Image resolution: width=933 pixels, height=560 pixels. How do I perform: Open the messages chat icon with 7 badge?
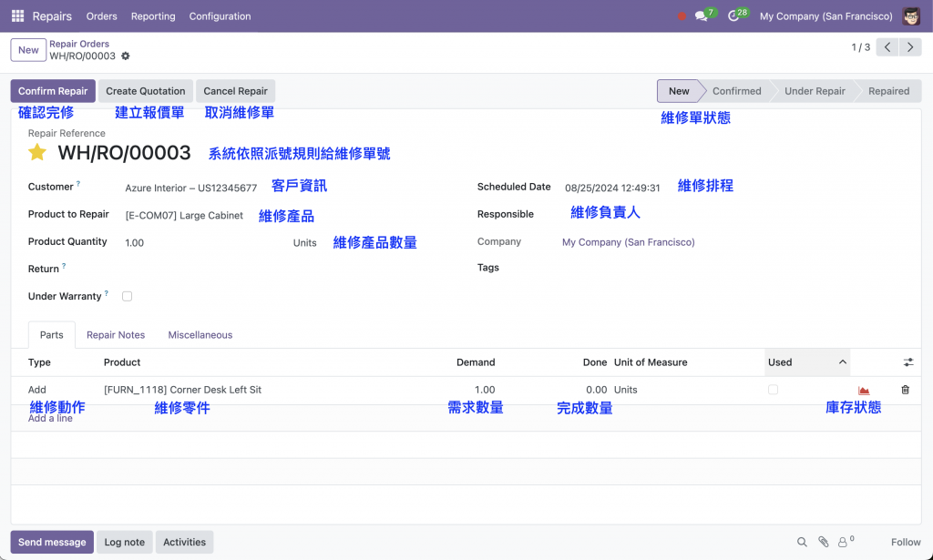[x=702, y=16]
